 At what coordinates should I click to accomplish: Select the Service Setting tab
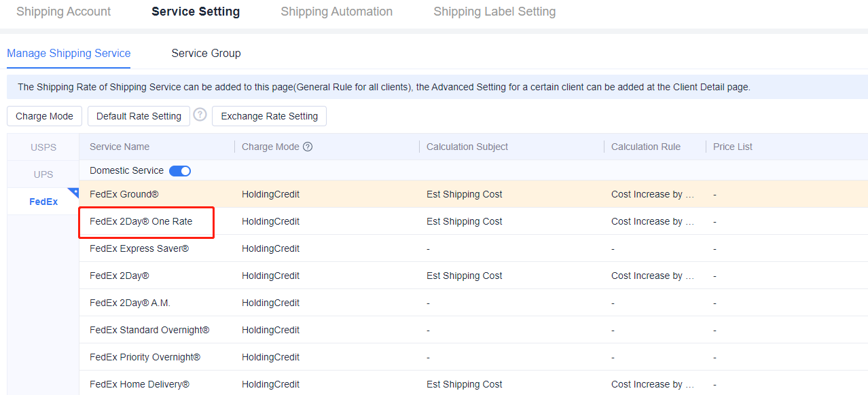[196, 12]
